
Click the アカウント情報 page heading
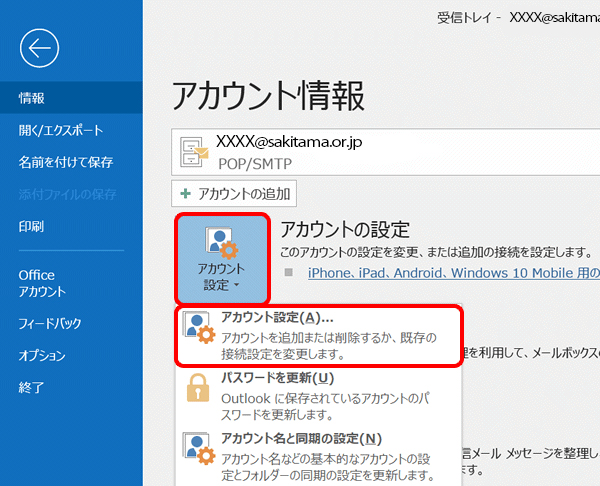(x=268, y=96)
